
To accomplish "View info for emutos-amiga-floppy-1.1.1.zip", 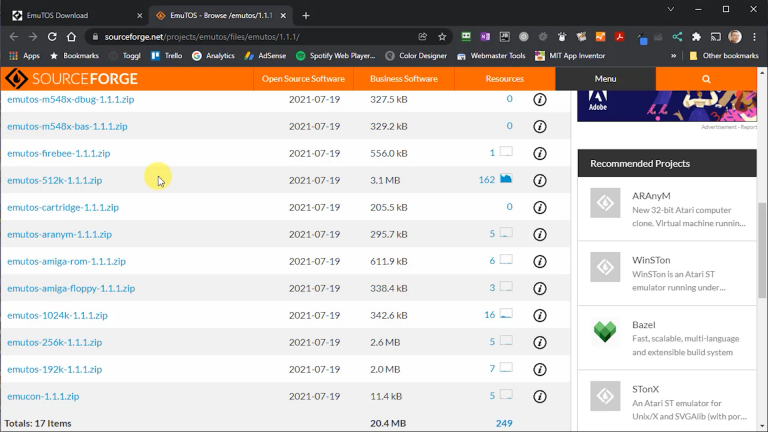I will [540, 288].
